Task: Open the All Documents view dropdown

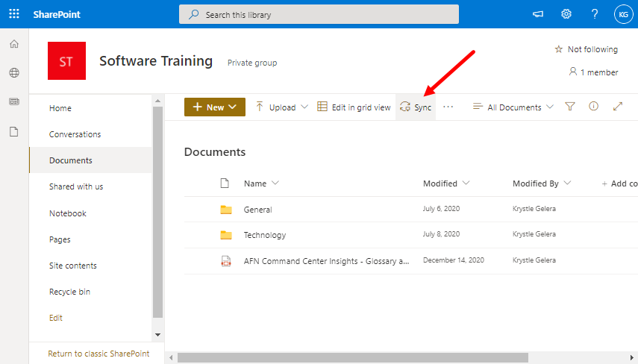Action: click(x=513, y=107)
